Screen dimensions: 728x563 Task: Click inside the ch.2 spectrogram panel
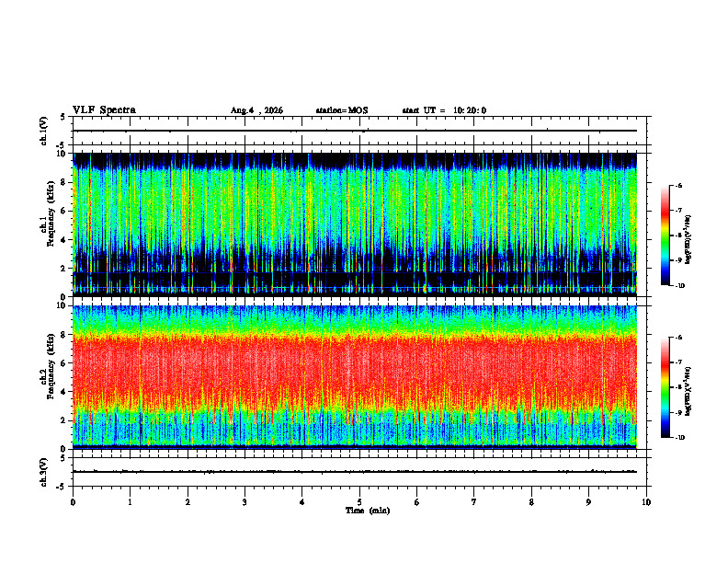355,377
